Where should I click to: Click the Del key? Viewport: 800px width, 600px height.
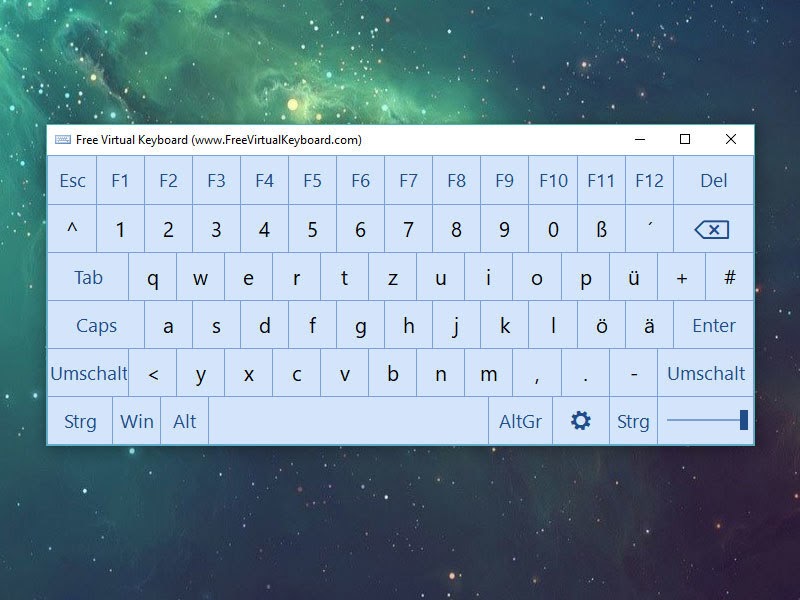point(713,181)
